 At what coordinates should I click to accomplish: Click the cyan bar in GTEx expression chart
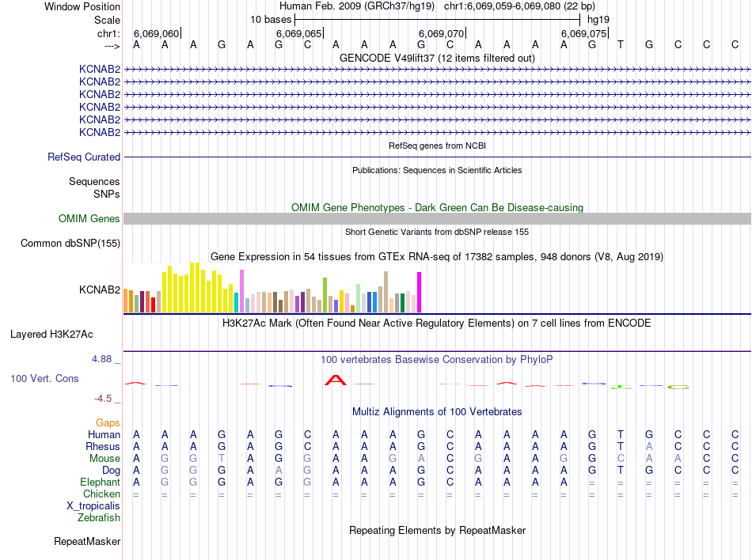tap(236, 302)
